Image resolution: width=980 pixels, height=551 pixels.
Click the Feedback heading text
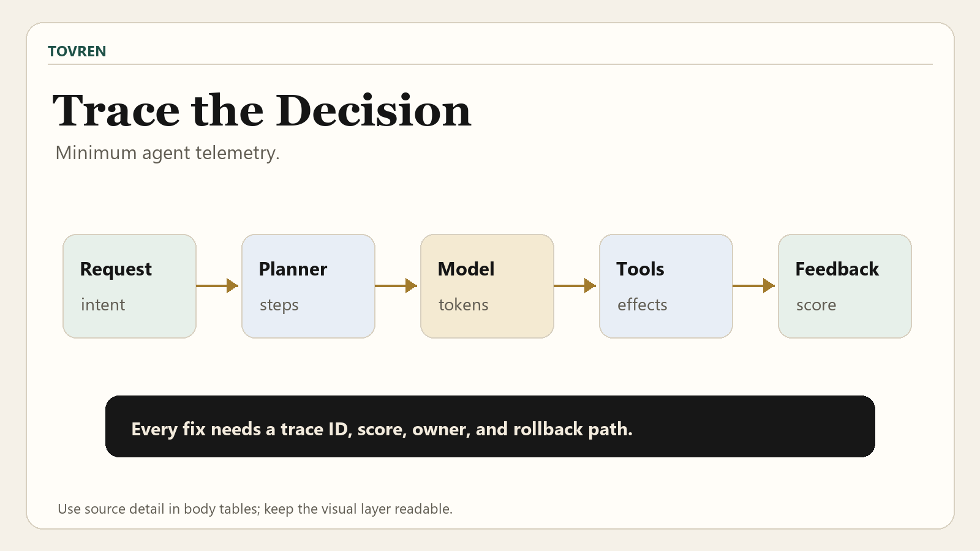pyautogui.click(x=837, y=269)
